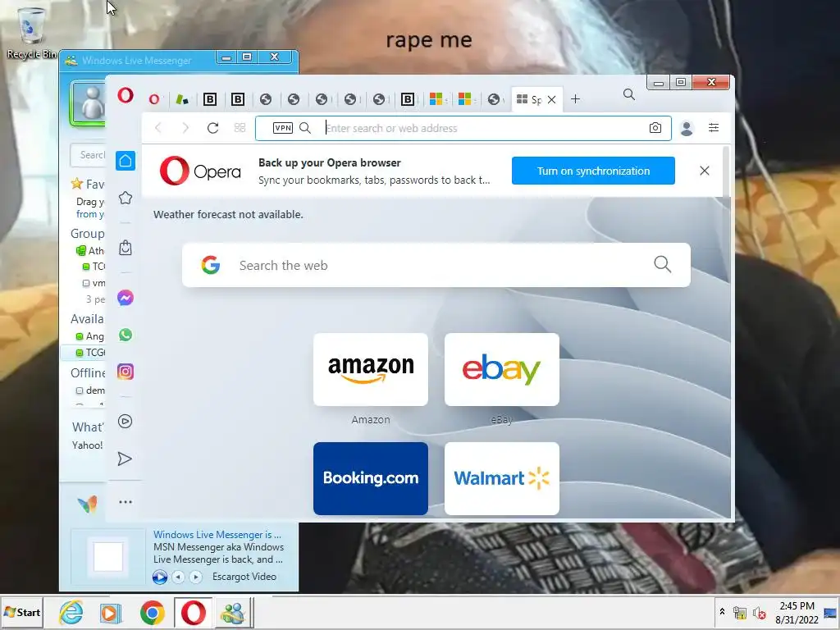
Task: Select the Opera taskbar button
Action: coord(194,612)
